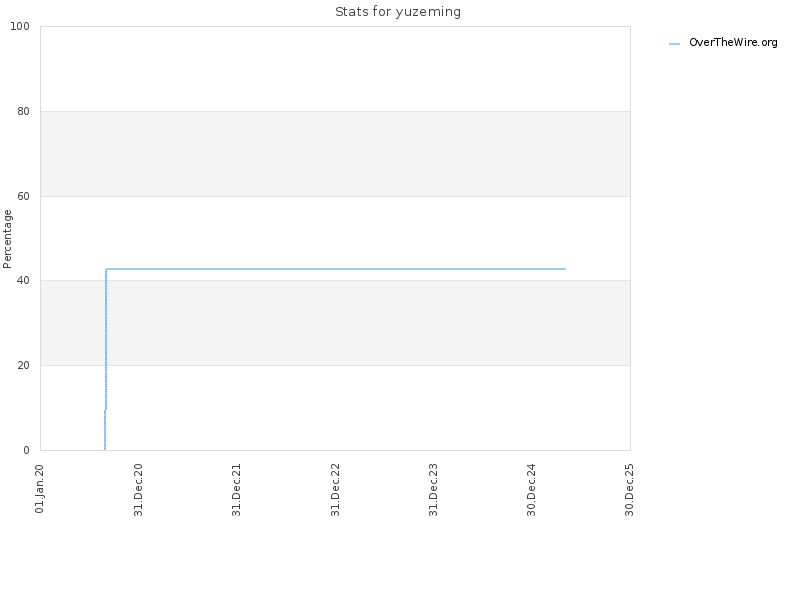The height and width of the screenshot is (600, 800).
Task: Click the 31.Dec.20 x-axis date label
Action: [138, 489]
